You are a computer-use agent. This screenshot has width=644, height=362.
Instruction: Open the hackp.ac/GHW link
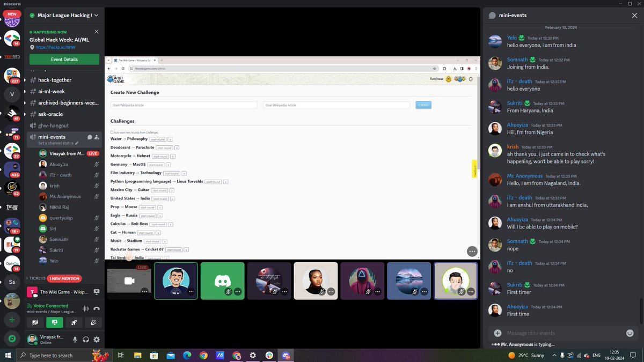56,47
